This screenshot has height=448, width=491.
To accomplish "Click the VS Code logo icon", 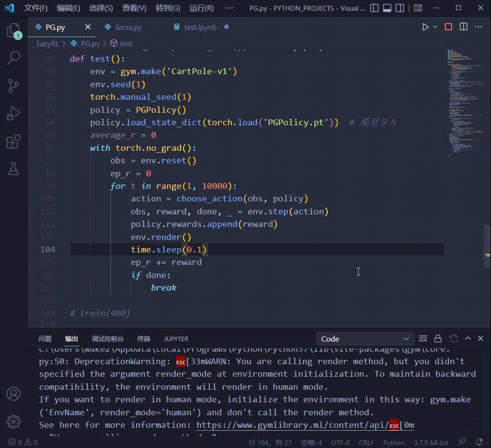I will [10, 8].
